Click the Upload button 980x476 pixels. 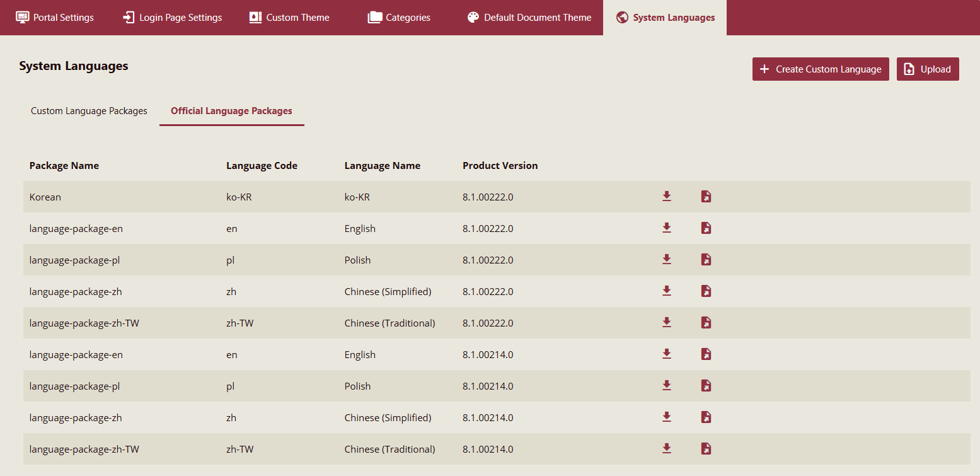point(927,69)
